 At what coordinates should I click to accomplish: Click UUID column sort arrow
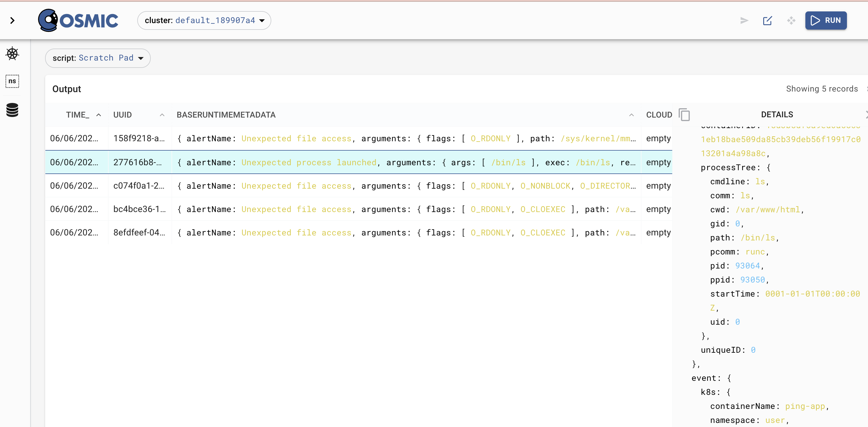pos(162,115)
